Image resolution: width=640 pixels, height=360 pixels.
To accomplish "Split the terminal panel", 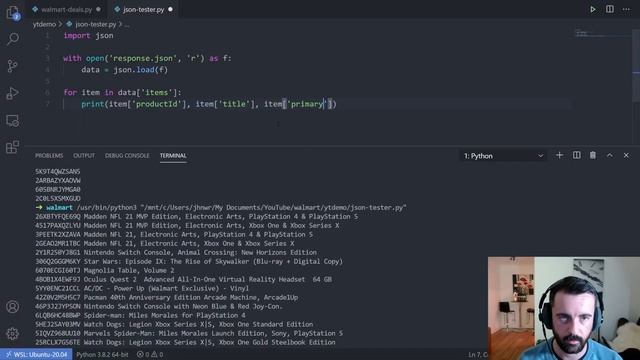I will coord(576,156).
